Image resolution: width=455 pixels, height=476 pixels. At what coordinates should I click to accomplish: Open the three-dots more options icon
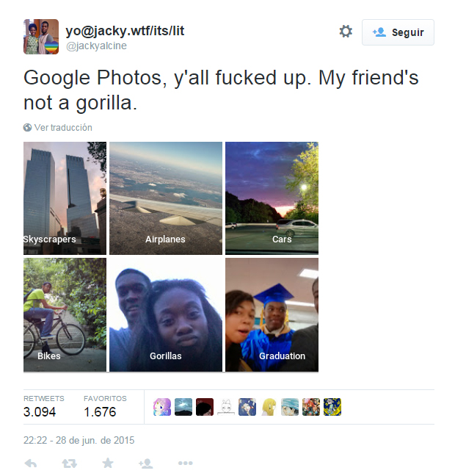point(186,463)
